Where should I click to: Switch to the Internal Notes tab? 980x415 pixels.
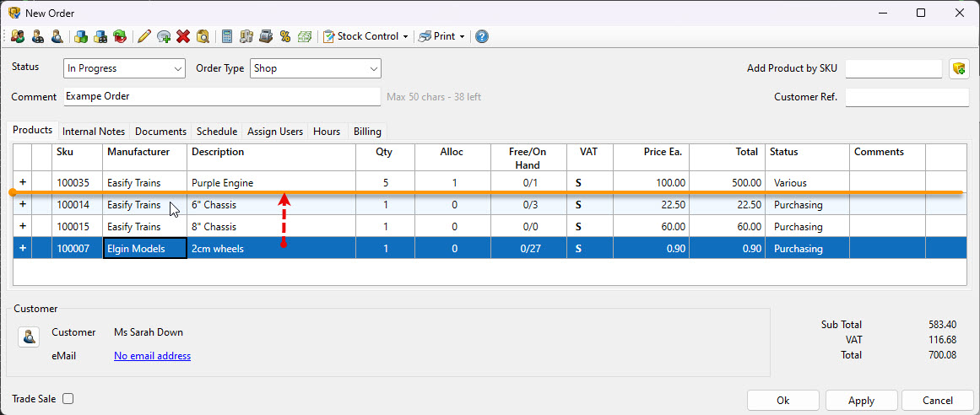pyautogui.click(x=94, y=132)
